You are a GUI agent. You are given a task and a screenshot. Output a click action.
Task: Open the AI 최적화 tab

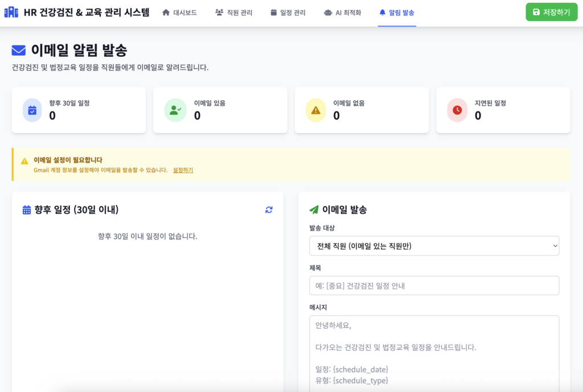(x=342, y=13)
